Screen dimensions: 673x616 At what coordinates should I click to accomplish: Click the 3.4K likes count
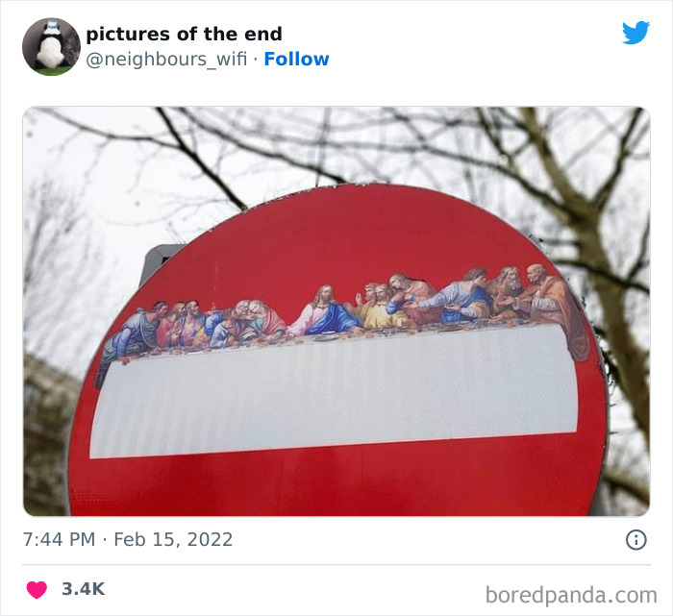pos(84,589)
